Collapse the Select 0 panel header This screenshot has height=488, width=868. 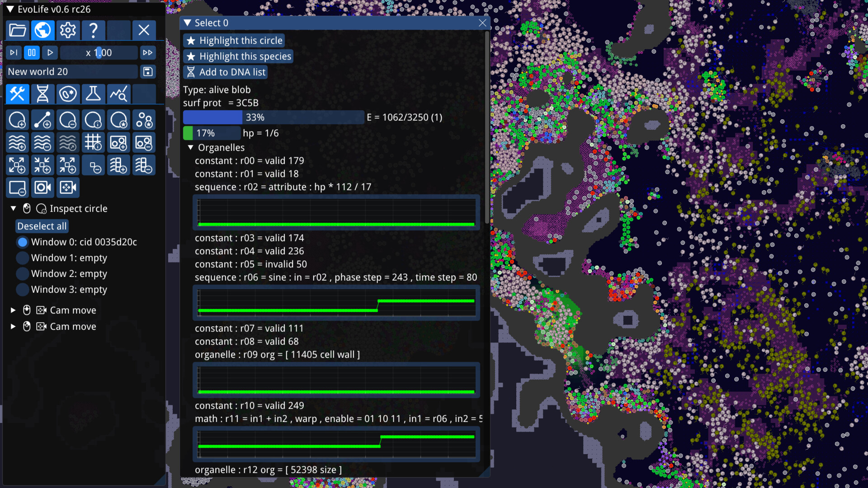[187, 23]
